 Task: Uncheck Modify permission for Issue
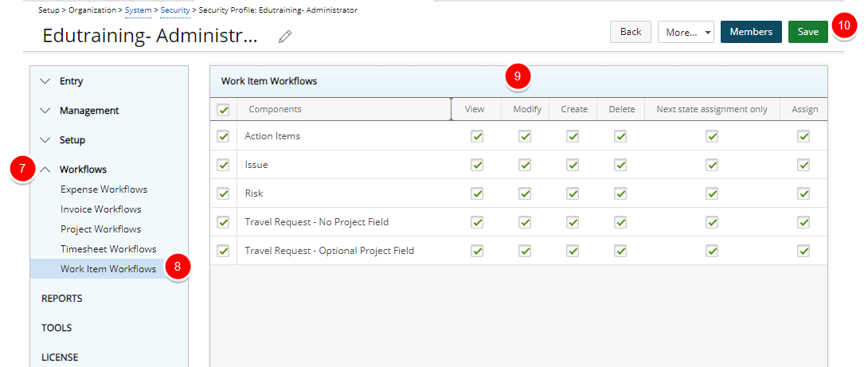525,165
